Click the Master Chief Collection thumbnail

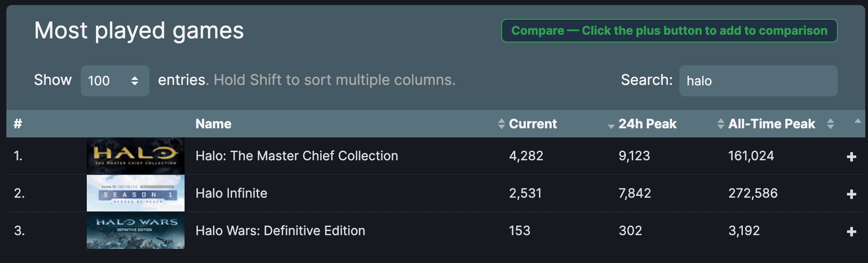pyautogui.click(x=136, y=156)
